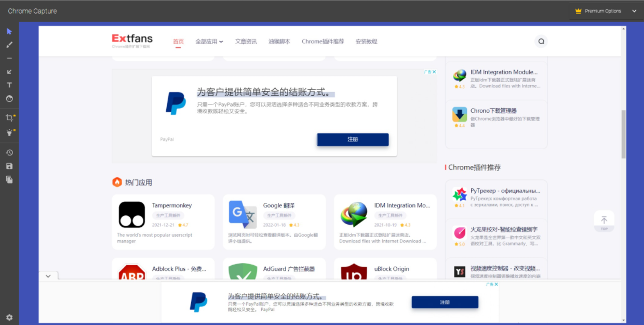Screen dimensions: 644x325
Task: Close the large PayPal ad
Action: (434, 72)
